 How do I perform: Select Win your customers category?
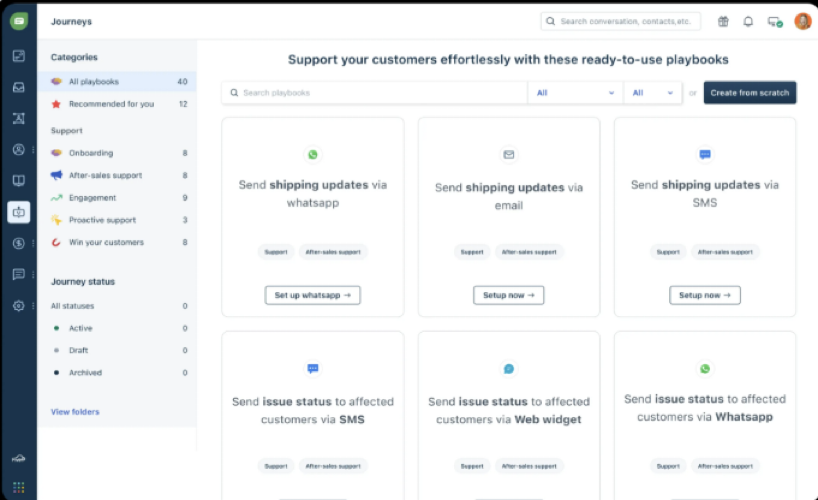[x=118, y=242]
